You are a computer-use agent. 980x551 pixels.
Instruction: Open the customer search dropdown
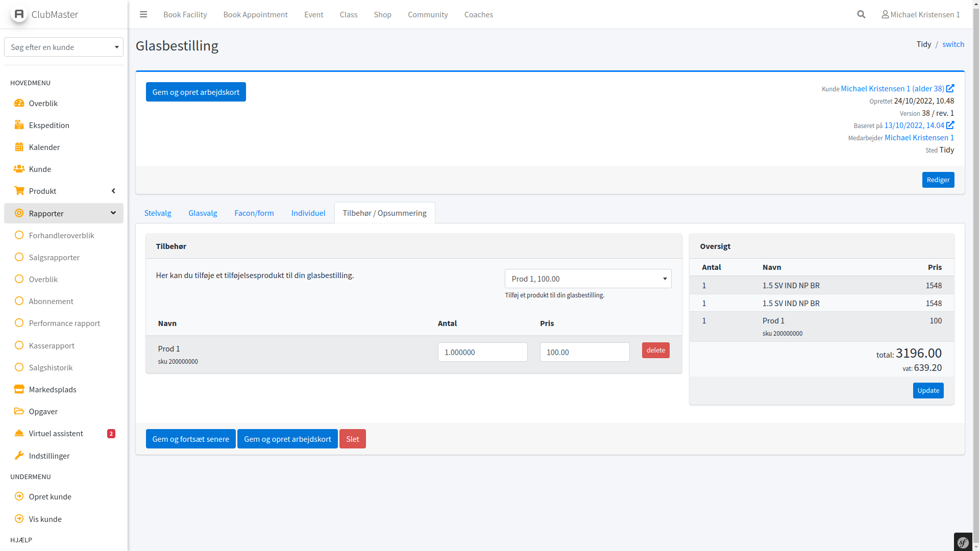(64, 47)
